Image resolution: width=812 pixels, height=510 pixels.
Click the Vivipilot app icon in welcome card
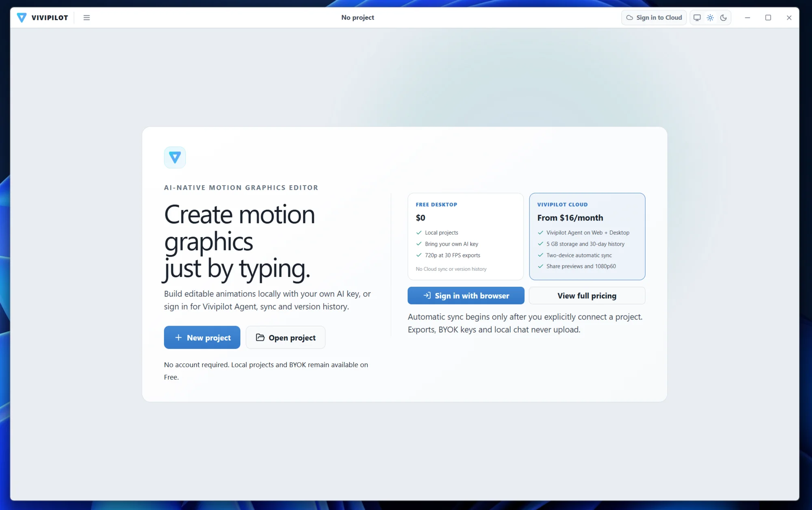[x=175, y=157]
